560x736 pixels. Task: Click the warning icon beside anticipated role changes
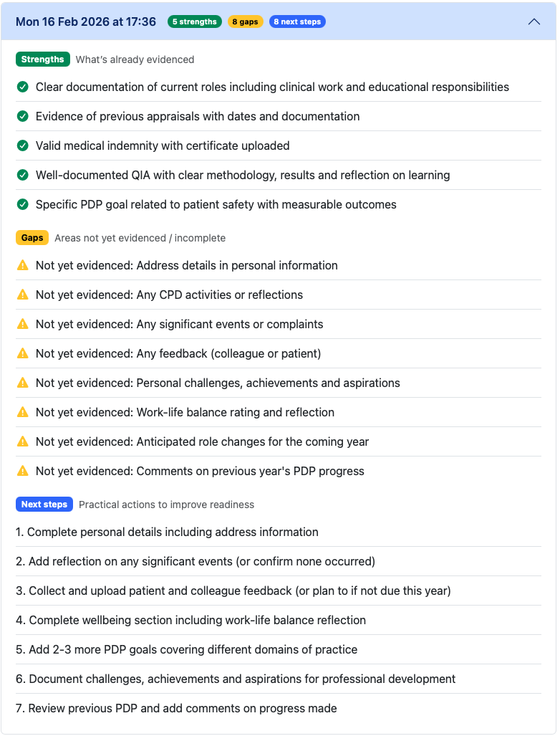tap(23, 441)
